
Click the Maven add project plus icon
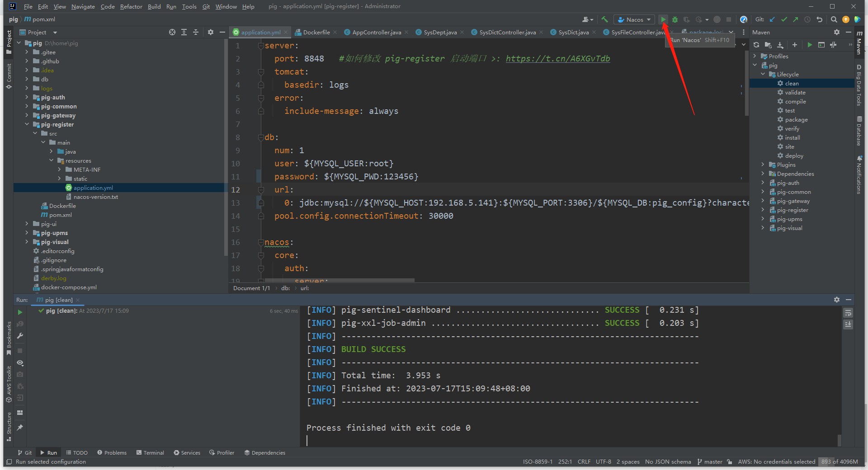(x=795, y=45)
